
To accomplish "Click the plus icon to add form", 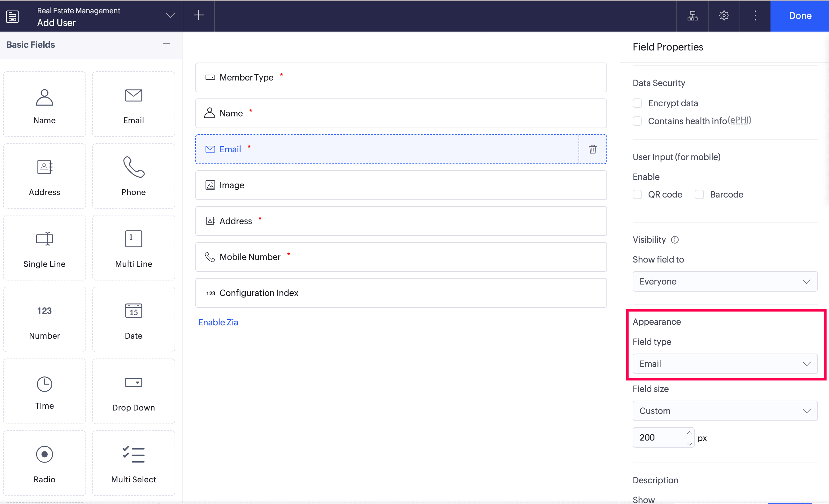I will [198, 15].
